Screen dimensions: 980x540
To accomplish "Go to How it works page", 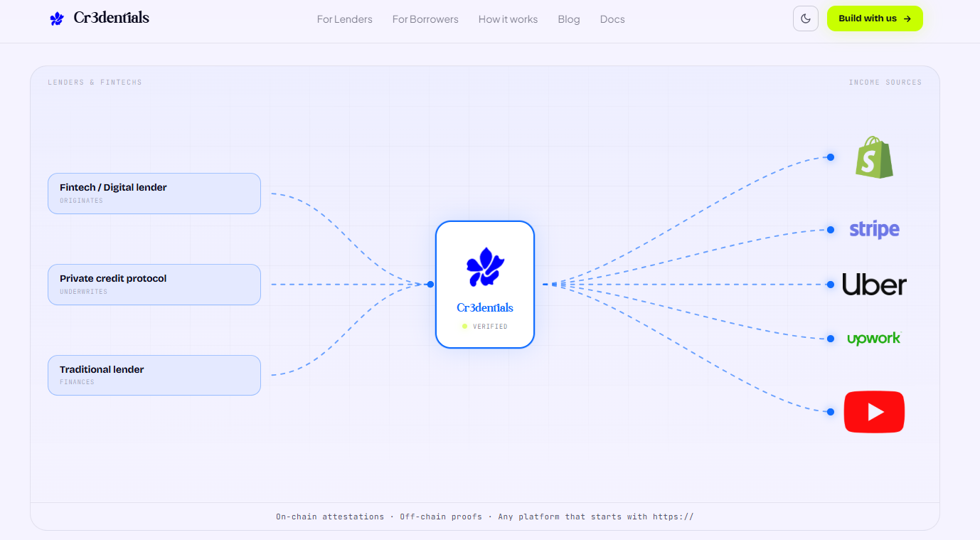I will (x=508, y=19).
